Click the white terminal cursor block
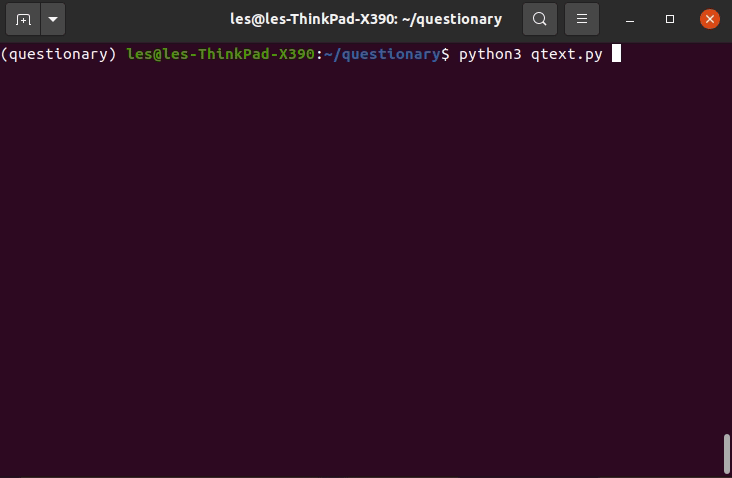This screenshot has width=732, height=478. tap(616, 53)
